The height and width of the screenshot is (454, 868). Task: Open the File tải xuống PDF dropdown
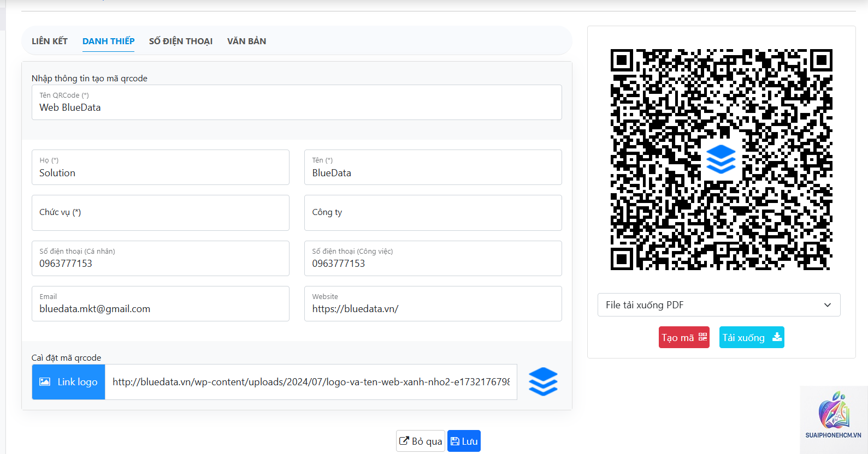pos(719,305)
